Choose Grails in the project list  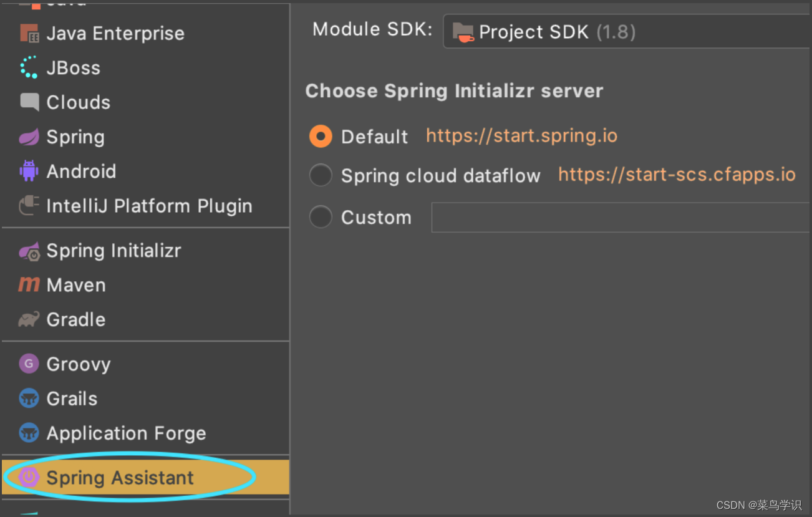coord(146,398)
